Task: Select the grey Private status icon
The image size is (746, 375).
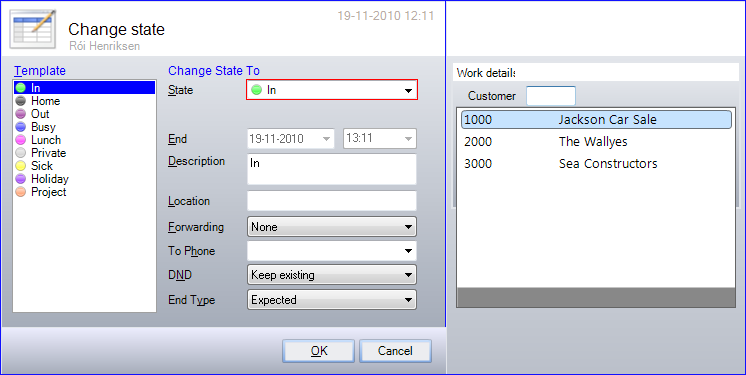Action: pos(20,153)
